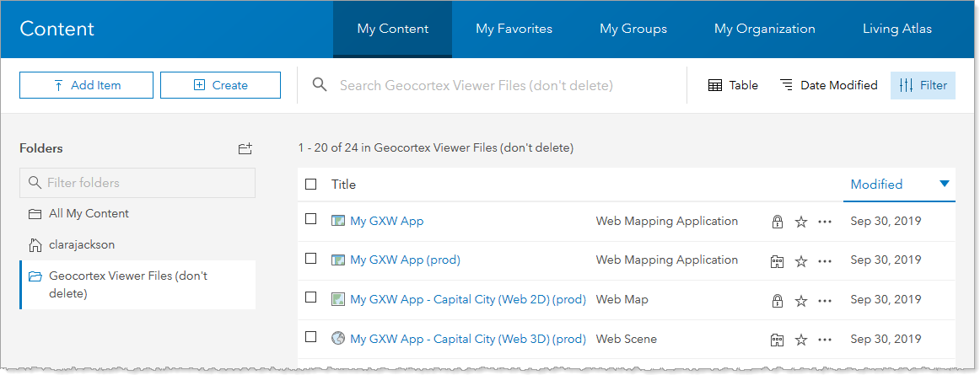Click the Web Map type text
Image resolution: width=980 pixels, height=375 pixels.
[622, 299]
